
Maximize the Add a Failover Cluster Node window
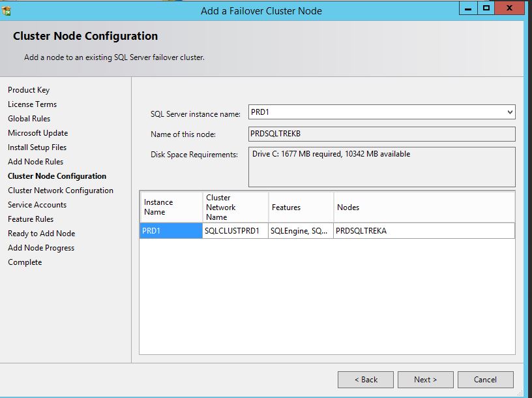(x=486, y=8)
